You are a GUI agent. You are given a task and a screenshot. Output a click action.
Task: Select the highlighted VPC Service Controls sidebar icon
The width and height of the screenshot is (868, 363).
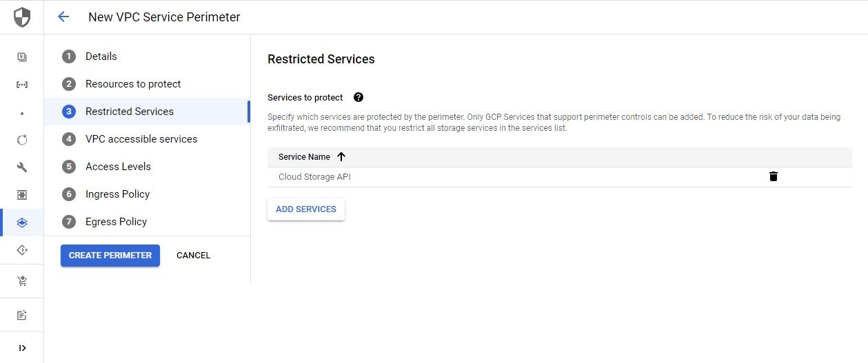[22, 222]
